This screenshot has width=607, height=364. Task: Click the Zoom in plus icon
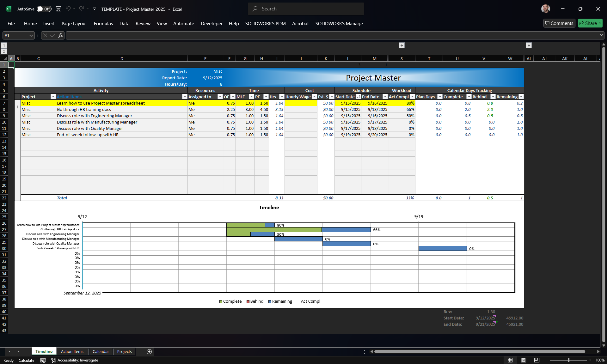coord(590,360)
